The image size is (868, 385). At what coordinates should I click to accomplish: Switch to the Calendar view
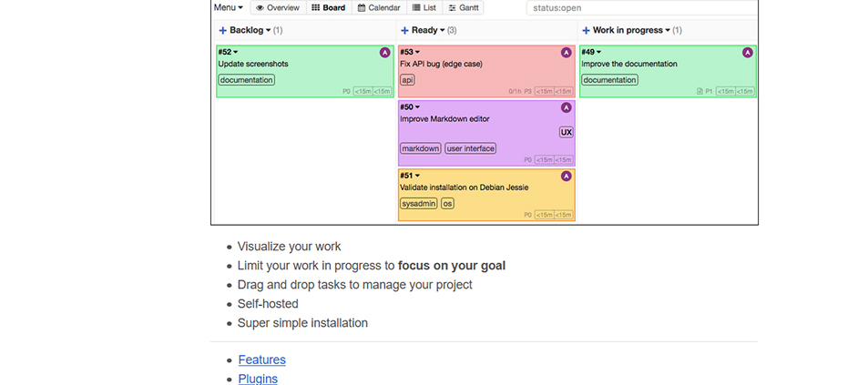point(379,8)
